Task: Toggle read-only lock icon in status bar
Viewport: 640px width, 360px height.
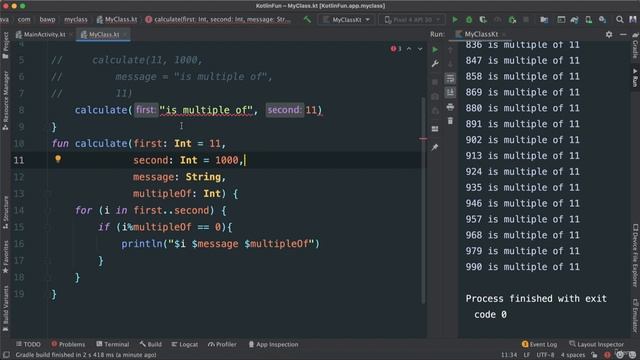Action: (x=594, y=355)
